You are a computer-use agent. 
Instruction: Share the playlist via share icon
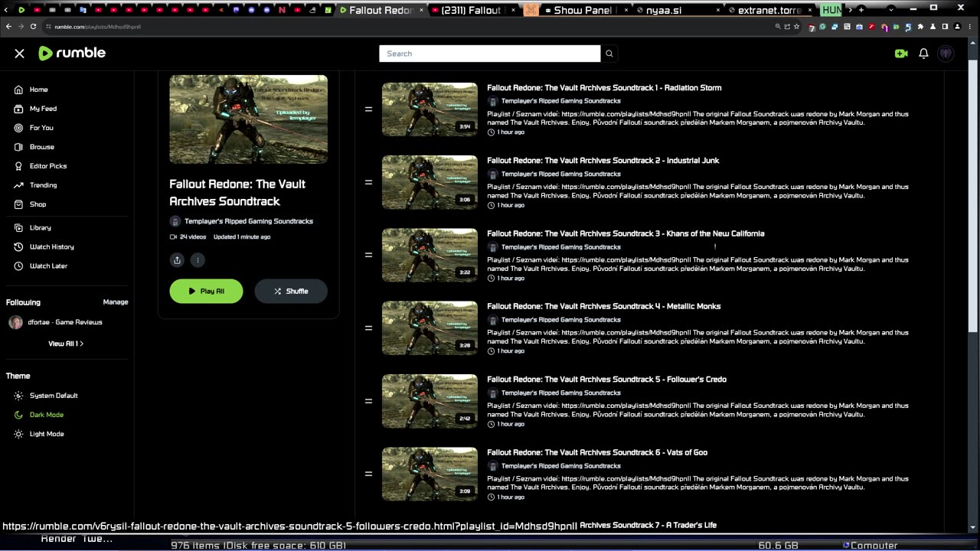coord(177,260)
